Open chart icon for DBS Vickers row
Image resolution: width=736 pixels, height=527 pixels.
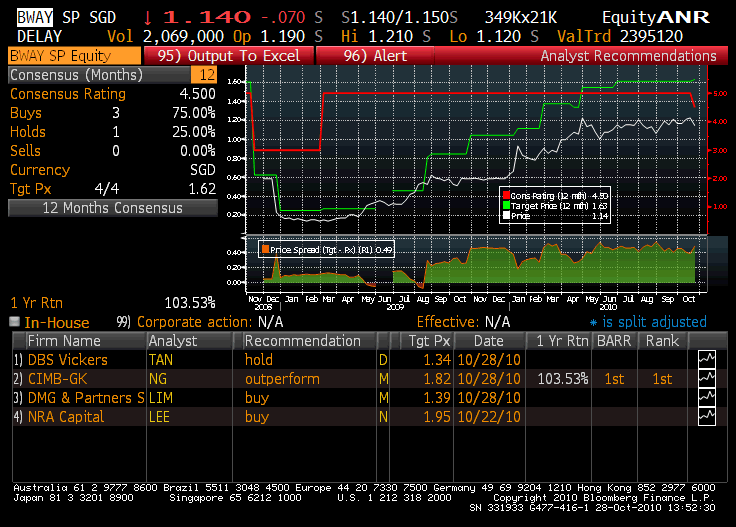tap(706, 359)
